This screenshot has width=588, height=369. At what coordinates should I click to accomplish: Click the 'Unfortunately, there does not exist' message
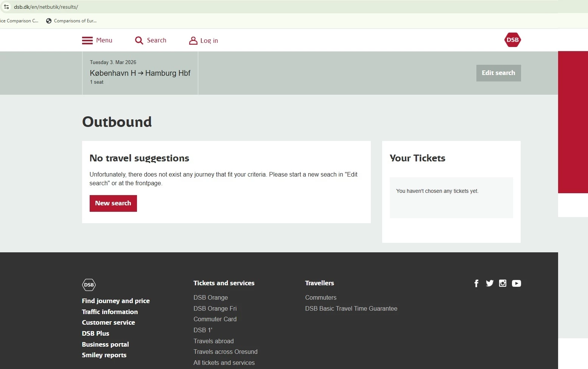click(223, 179)
